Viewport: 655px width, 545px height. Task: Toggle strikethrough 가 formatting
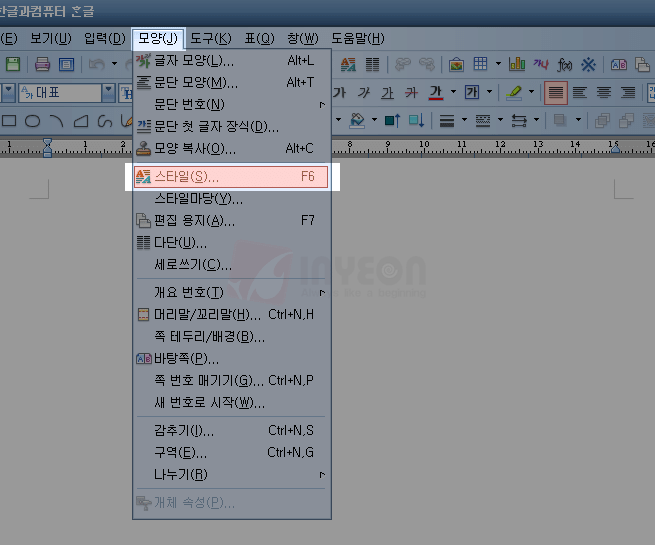pyautogui.click(x=411, y=92)
